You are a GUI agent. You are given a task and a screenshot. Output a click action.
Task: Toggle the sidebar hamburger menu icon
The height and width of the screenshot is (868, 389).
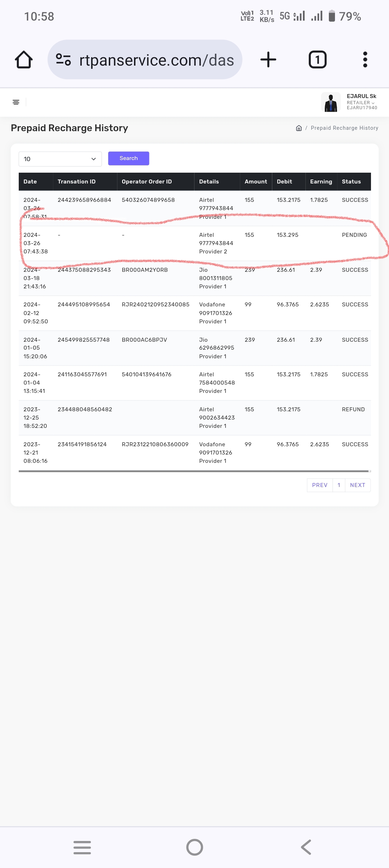tap(16, 102)
